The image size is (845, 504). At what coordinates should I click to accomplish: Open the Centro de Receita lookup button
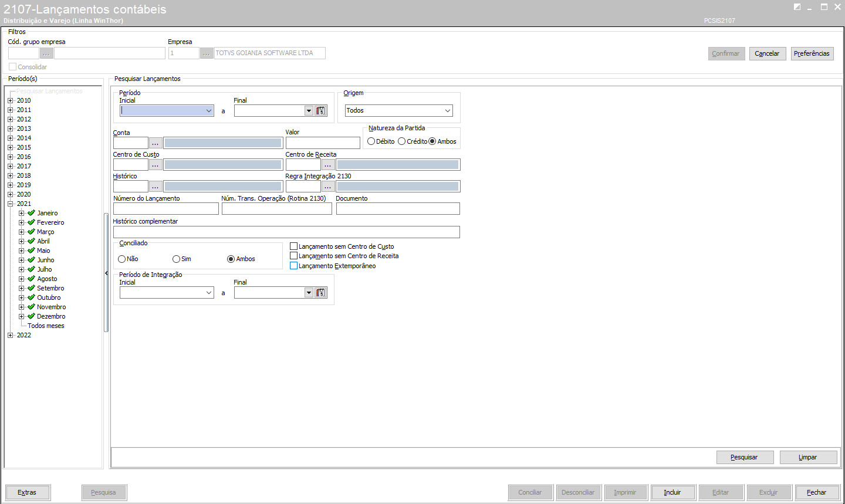pyautogui.click(x=328, y=165)
